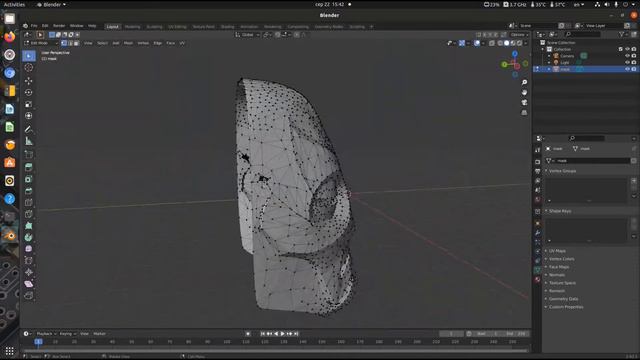Toggle render camera icon for mask object
The height and width of the screenshot is (360, 640).
pyautogui.click(x=634, y=69)
